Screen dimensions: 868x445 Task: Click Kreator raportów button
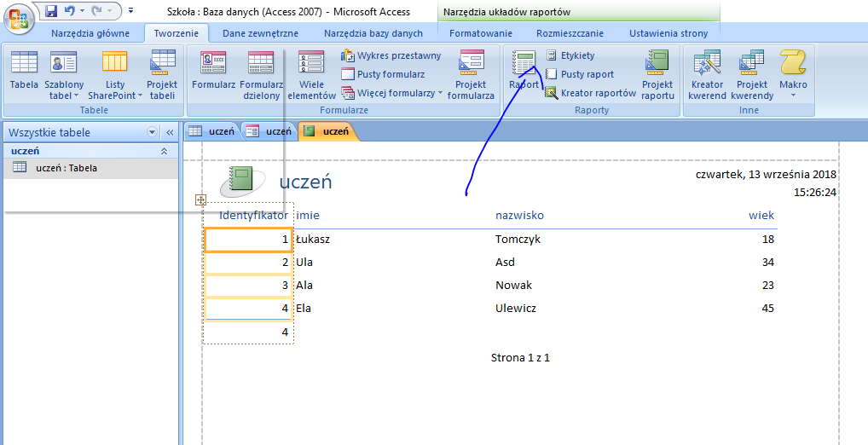[x=591, y=93]
